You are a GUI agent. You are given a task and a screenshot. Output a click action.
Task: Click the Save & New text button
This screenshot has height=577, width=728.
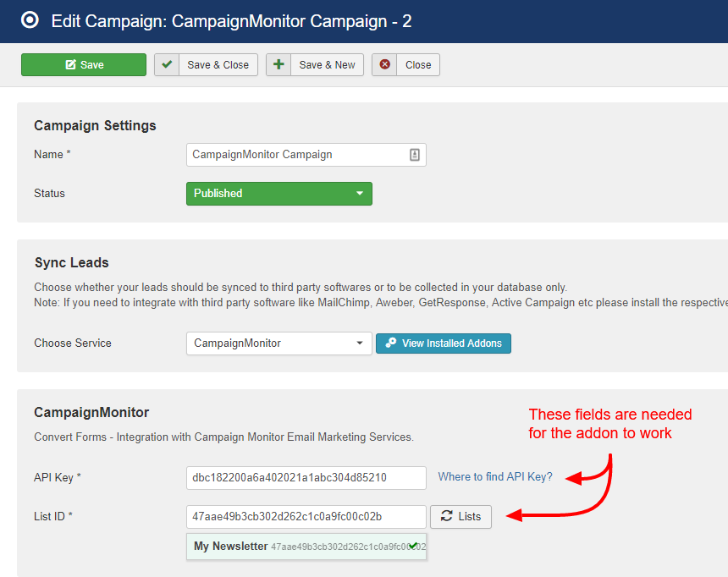(x=328, y=64)
